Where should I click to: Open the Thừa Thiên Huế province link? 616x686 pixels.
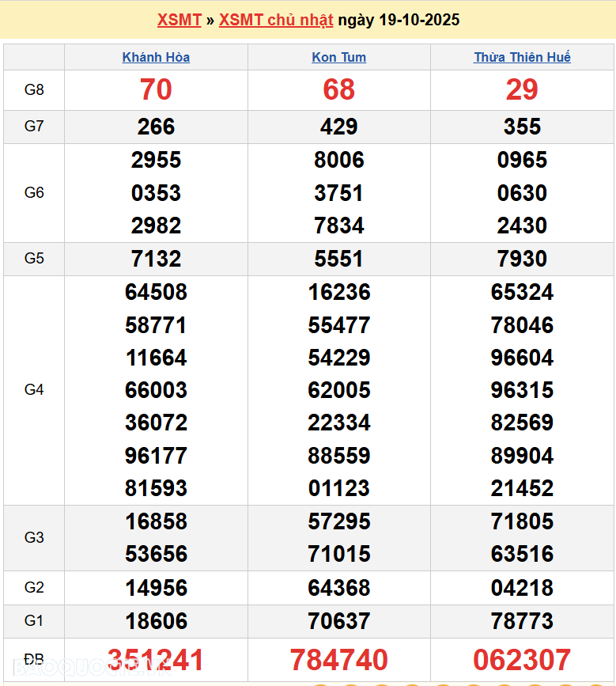tap(522, 57)
